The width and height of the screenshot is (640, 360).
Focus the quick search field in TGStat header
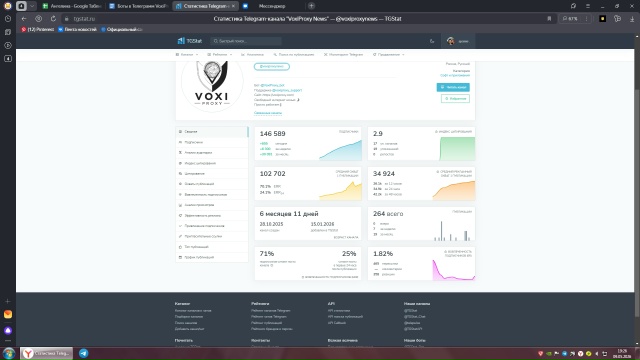[x=246, y=41]
